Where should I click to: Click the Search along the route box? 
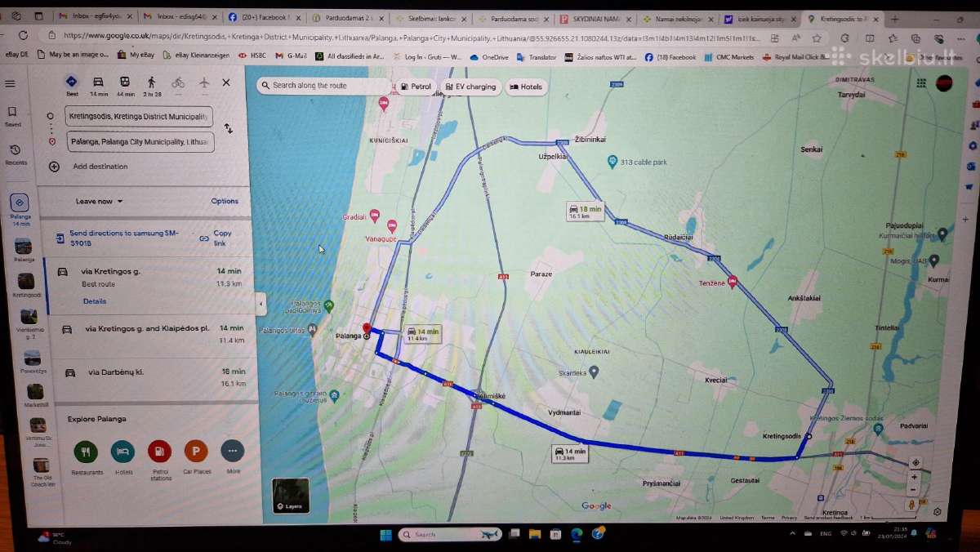323,86
